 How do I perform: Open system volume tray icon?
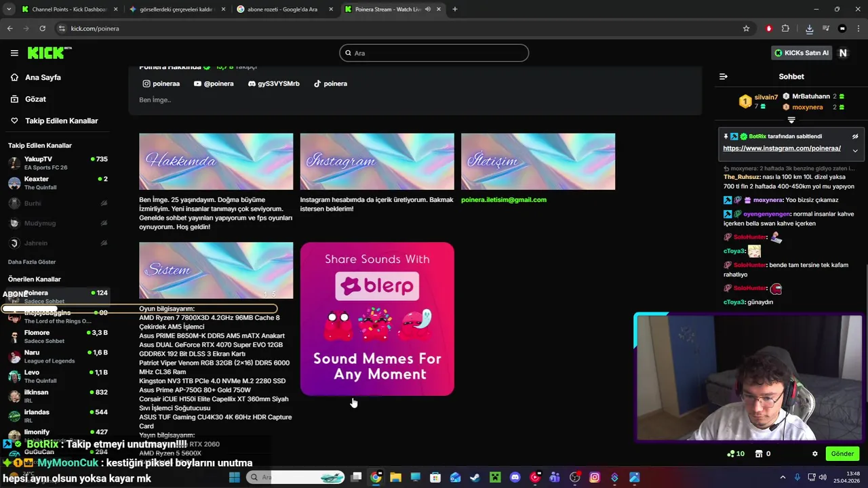pyautogui.click(x=823, y=477)
